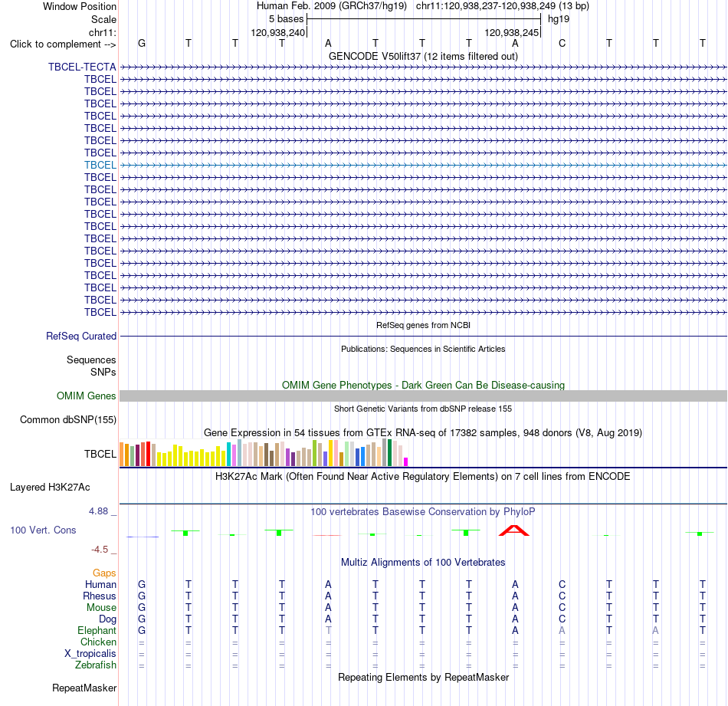
Task: Open the RefSeq Curated track label
Action: click(x=80, y=336)
